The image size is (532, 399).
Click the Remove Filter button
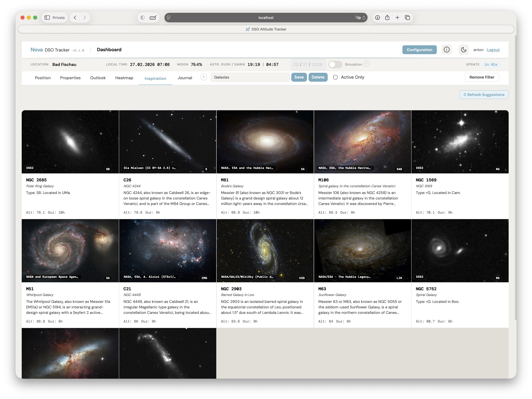482,77
